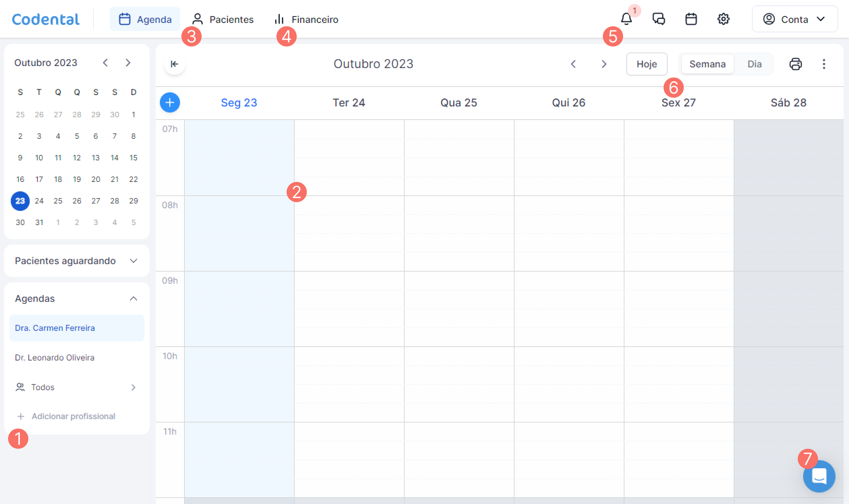Collapse the Agendas section
The image size is (849, 504).
(x=133, y=298)
